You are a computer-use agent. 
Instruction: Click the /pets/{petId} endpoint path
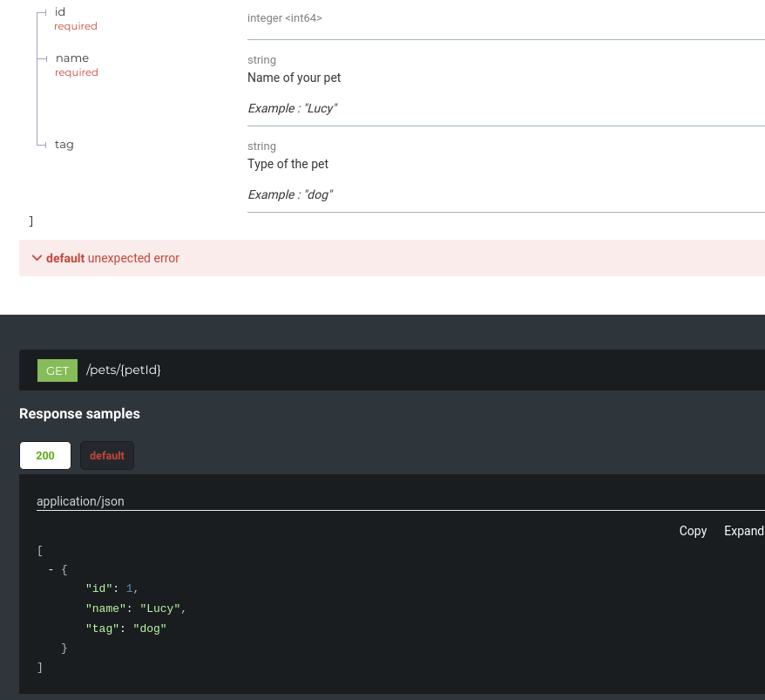pyautogui.click(x=123, y=370)
